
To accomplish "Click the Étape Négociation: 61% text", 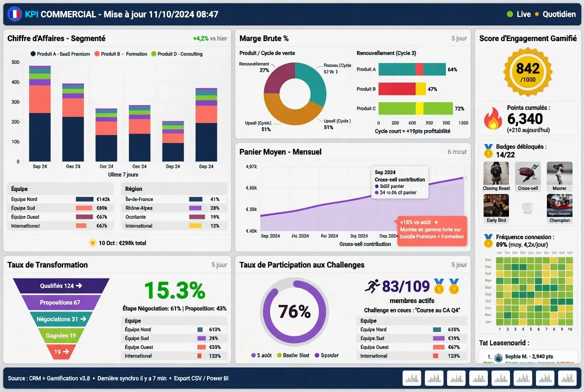I will coord(151,308).
